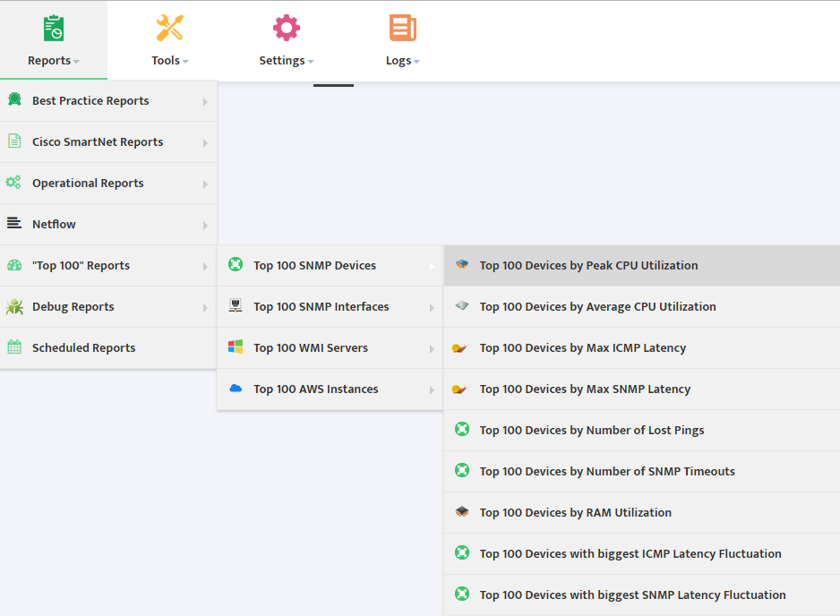Click the orange Logs newspaper icon
The image size is (840, 616).
pyautogui.click(x=403, y=28)
